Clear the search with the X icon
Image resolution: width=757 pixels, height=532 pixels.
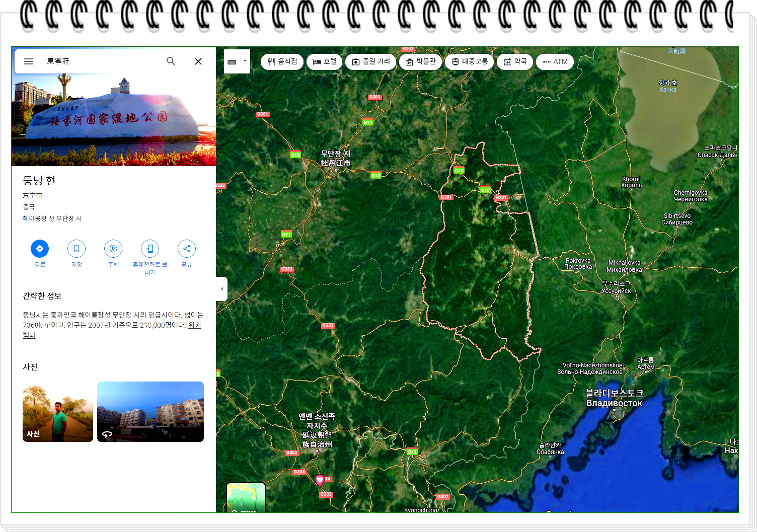click(198, 61)
